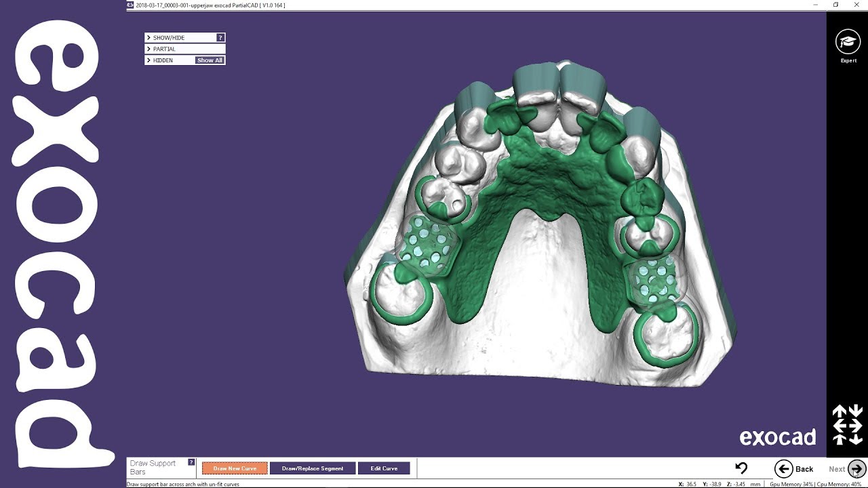Viewport: 868px width, 488px height.
Task: Click the Cpu Memory 40% readout
Action: (840, 484)
